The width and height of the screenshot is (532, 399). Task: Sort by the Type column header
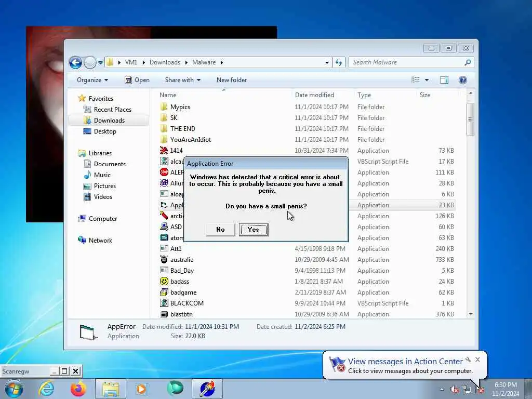coord(364,95)
